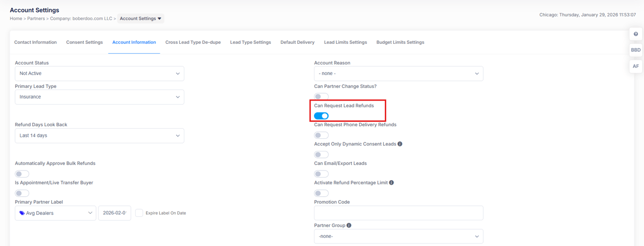Check the Expire Label On Date checkbox
The image size is (644, 246).
139,213
